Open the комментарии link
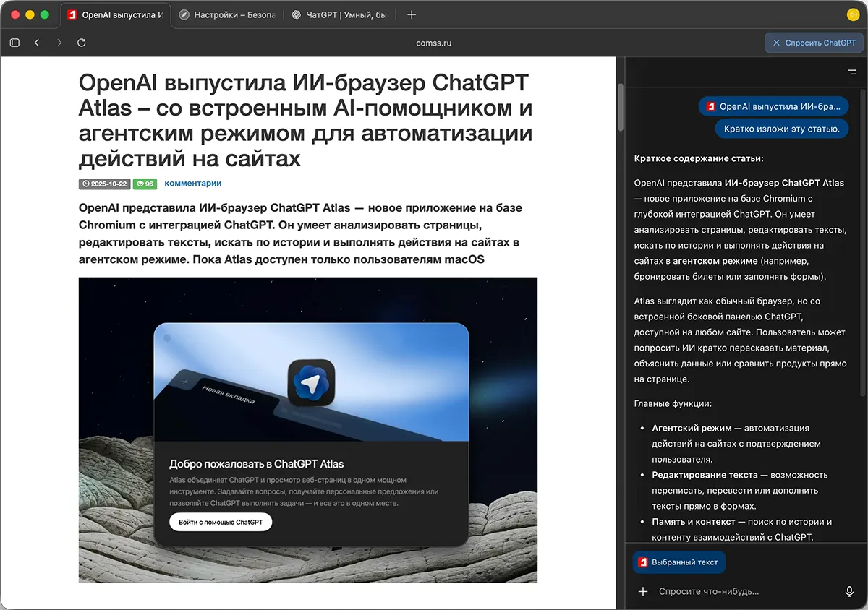868x610 pixels. [192, 184]
